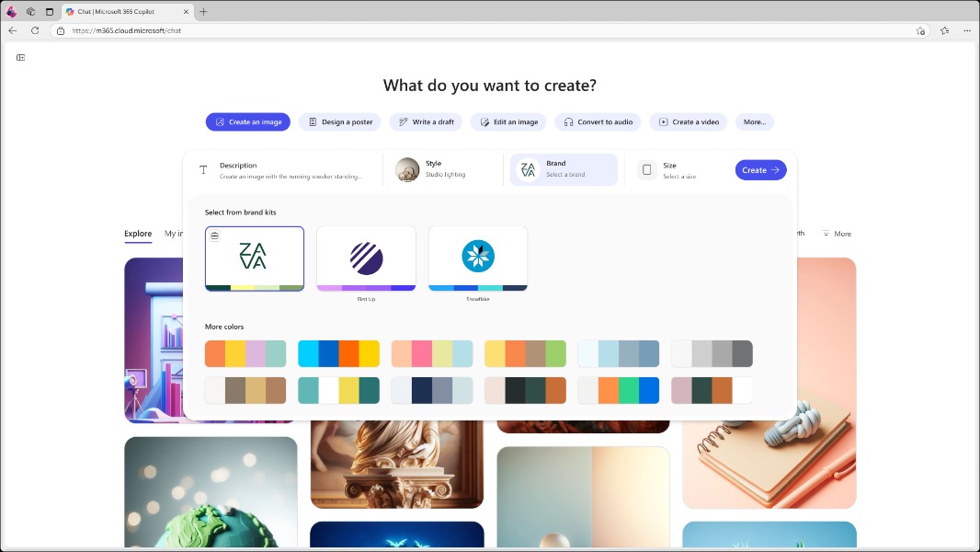This screenshot has width=980, height=552.
Task: Toggle the sidebar panel icon
Action: (x=20, y=57)
